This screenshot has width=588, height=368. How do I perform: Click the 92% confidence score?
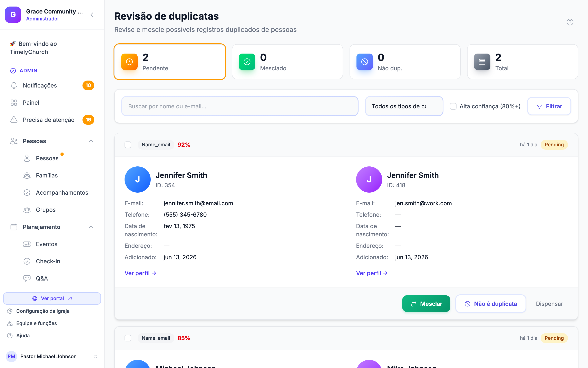[184, 145]
